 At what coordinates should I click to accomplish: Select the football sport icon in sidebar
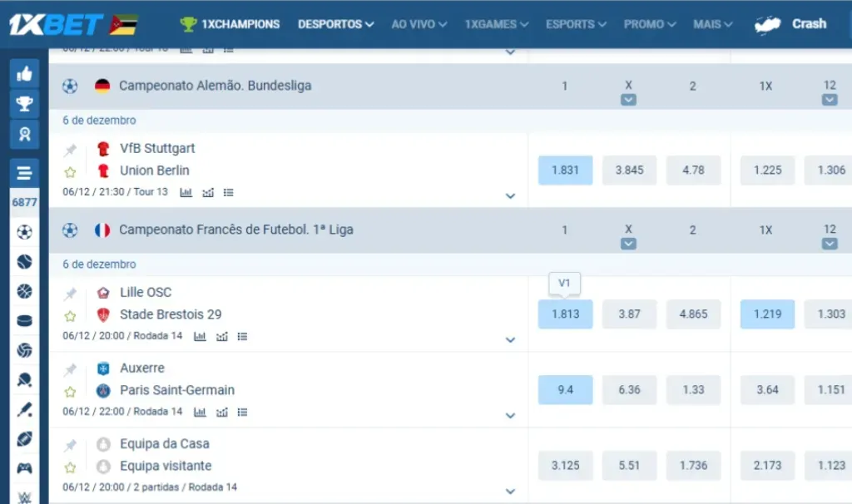coord(24,231)
